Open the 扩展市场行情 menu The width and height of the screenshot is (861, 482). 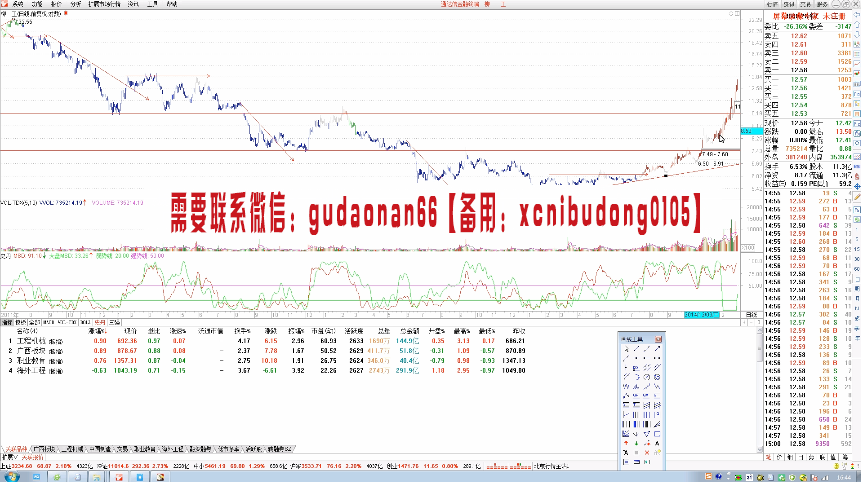tap(104, 4)
